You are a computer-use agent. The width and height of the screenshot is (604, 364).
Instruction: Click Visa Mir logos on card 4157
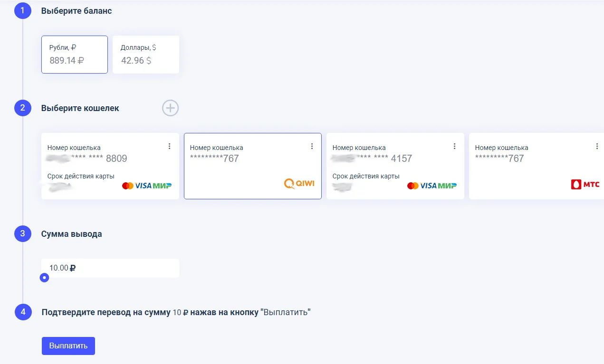click(432, 186)
